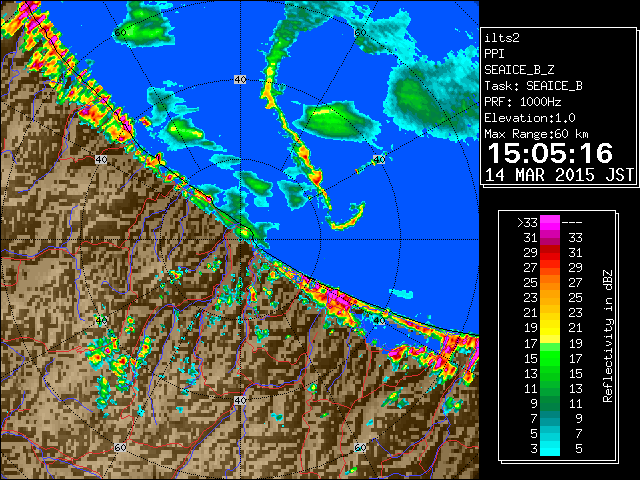The height and width of the screenshot is (480, 640).
Task: Click the 40 km ring label north of radar
Action: pos(240,80)
